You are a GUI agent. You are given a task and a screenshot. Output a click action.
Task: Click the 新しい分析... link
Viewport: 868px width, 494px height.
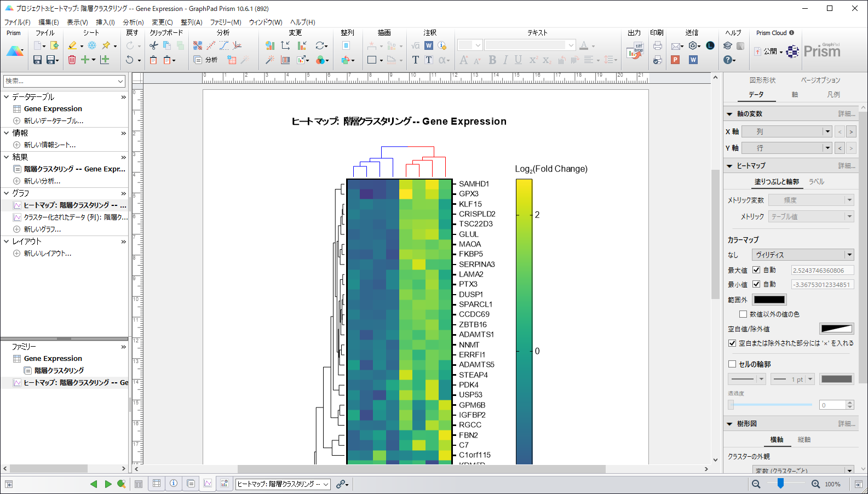42,181
